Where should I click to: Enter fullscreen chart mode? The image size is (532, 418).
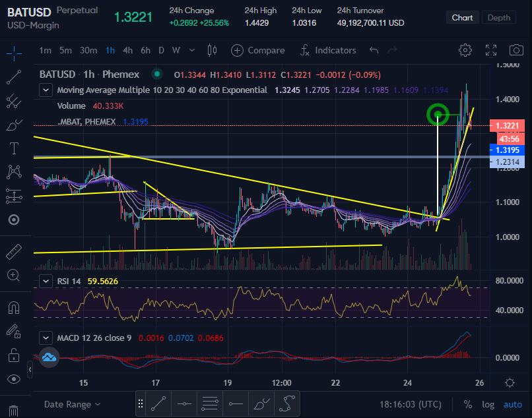click(491, 50)
